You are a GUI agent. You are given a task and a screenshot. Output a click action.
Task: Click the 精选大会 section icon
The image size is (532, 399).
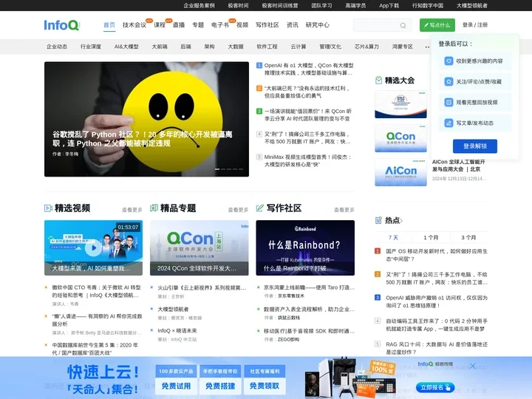pos(378,81)
